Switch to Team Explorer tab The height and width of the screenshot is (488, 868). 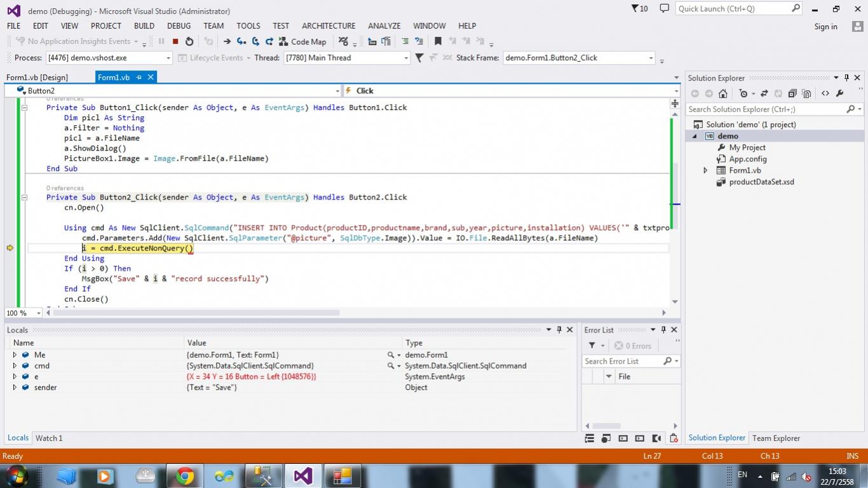[x=776, y=438]
